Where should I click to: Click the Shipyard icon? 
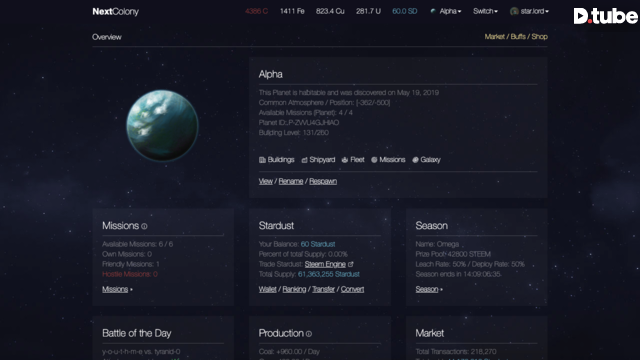pos(304,160)
